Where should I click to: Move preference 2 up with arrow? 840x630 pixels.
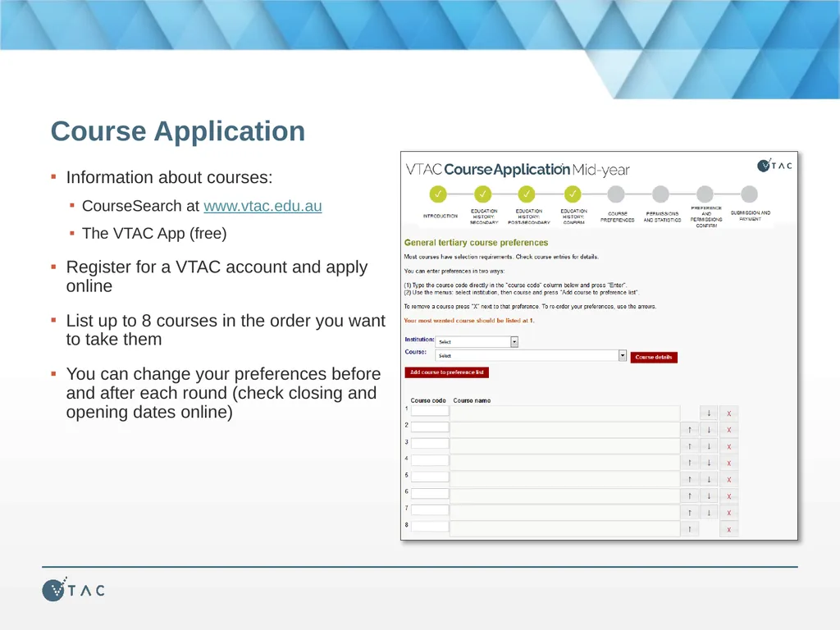coord(689,430)
